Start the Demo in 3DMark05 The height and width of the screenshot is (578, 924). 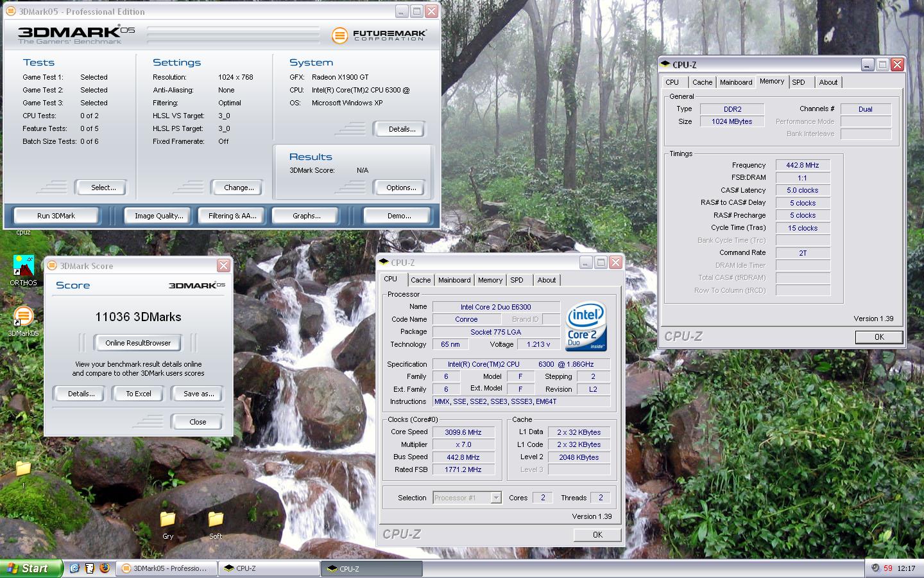(399, 216)
